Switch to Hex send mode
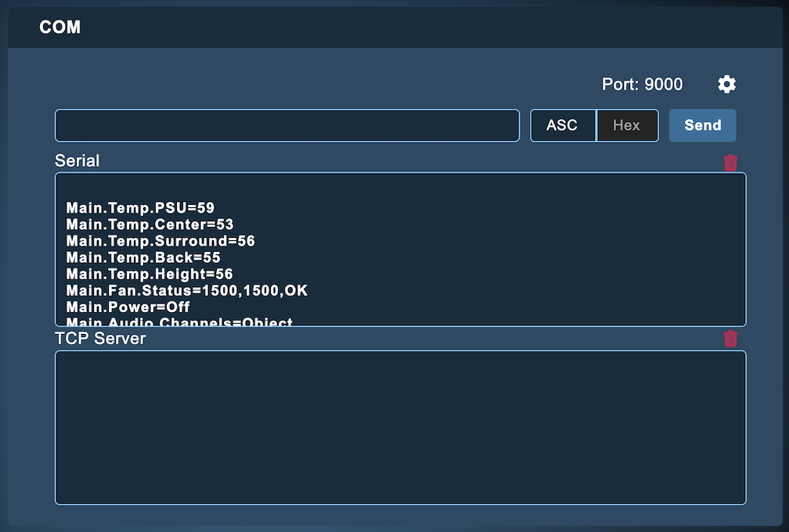This screenshot has width=789, height=532. (626, 125)
